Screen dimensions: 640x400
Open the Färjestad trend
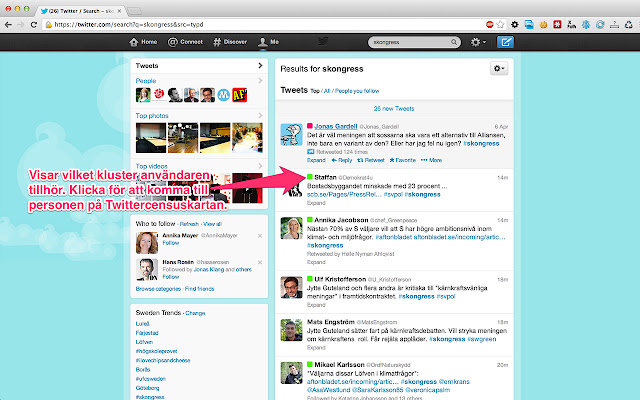[147, 333]
